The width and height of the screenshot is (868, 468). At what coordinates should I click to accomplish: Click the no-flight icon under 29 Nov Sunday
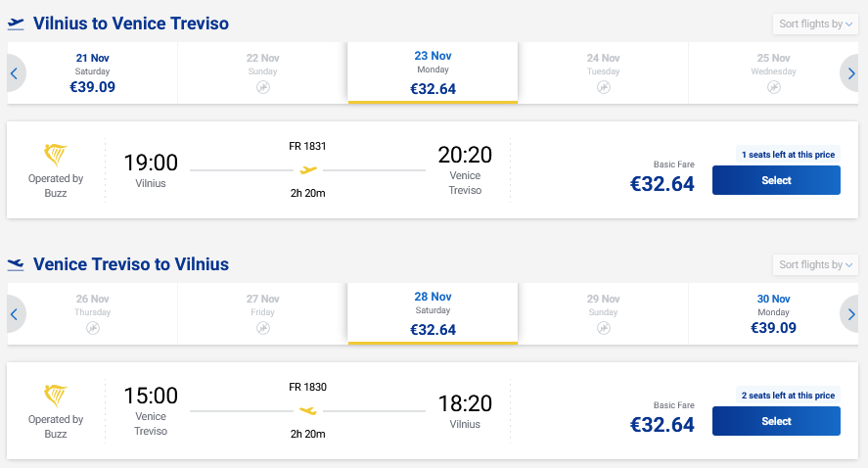pyautogui.click(x=604, y=328)
